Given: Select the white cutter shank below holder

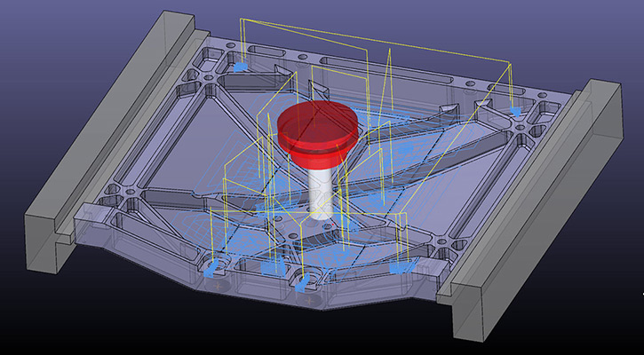Looking at the screenshot, I should tap(318, 190).
